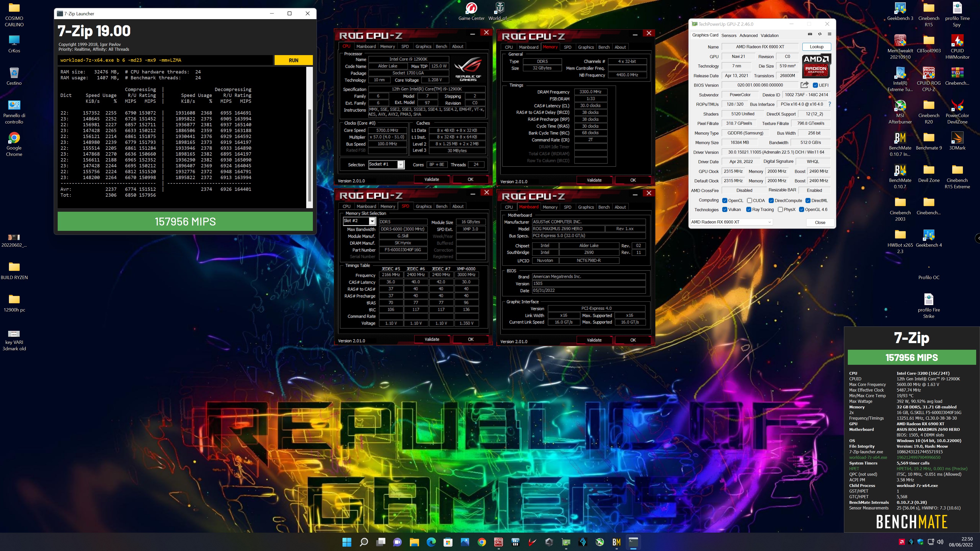Open the Validation tab in GPU-Z

pyautogui.click(x=769, y=35)
